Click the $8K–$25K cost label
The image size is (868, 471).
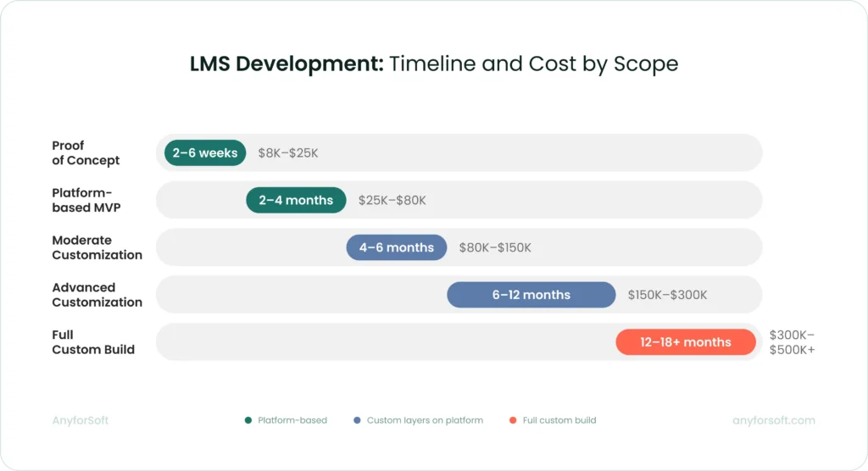point(288,153)
